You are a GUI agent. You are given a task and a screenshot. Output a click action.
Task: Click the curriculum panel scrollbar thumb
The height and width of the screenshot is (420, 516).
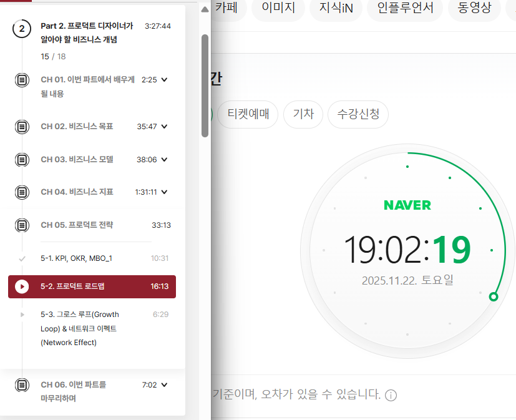[x=205, y=85]
